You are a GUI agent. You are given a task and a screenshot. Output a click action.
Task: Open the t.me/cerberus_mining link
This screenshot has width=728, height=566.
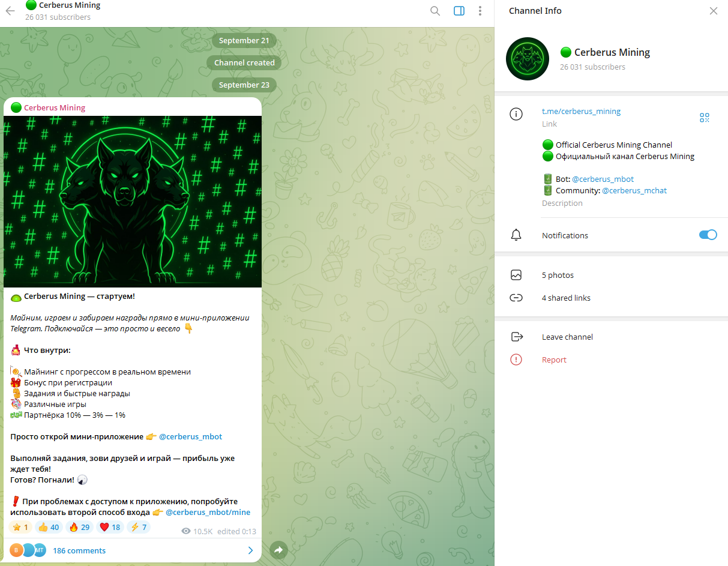581,111
